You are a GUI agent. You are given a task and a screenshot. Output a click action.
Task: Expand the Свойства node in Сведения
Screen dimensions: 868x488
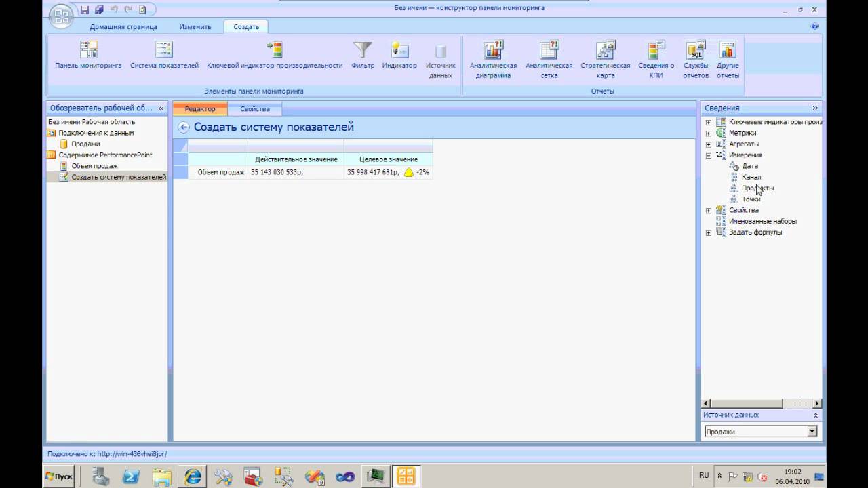click(709, 210)
